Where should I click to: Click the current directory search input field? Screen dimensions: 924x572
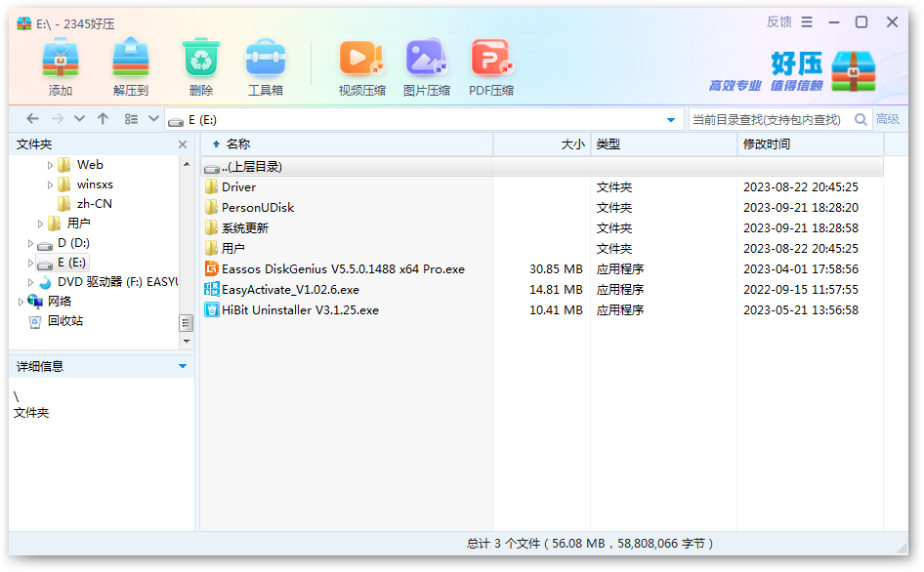tap(767, 119)
